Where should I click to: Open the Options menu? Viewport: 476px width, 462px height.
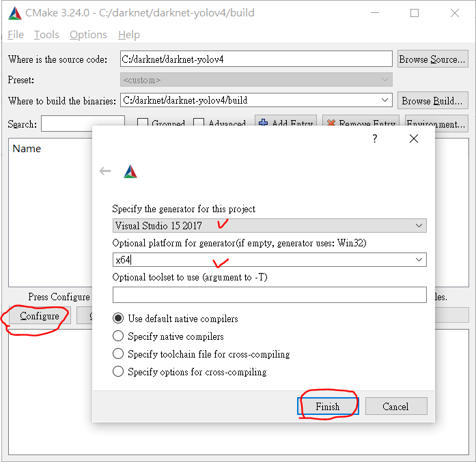point(88,35)
